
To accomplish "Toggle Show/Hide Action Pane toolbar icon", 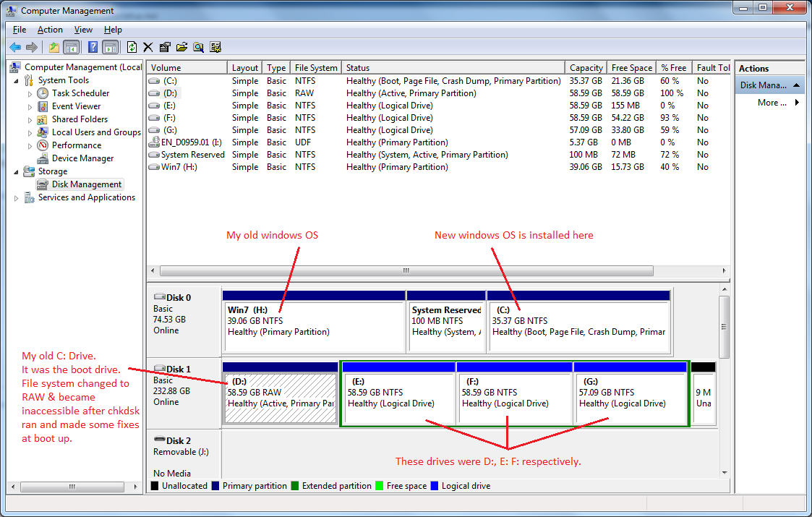I will (x=110, y=48).
